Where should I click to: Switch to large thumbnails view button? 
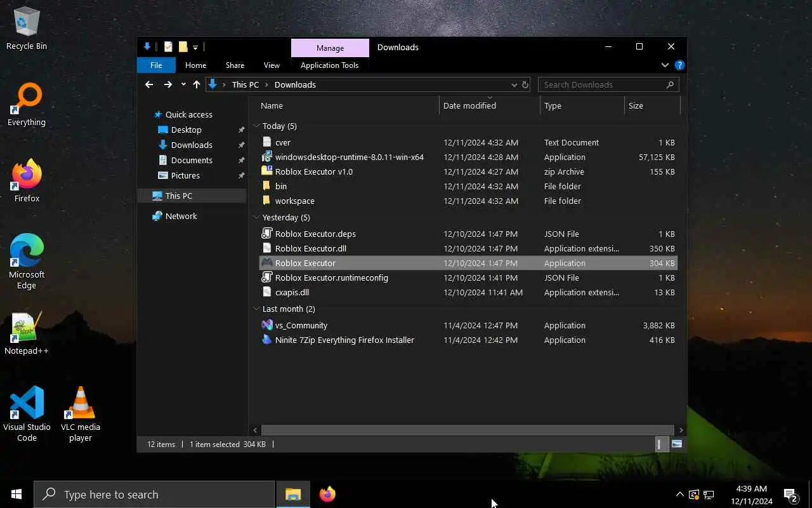pos(676,444)
